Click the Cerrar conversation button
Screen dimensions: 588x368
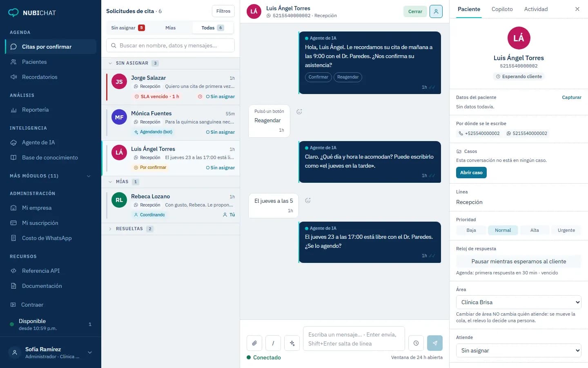415,11
